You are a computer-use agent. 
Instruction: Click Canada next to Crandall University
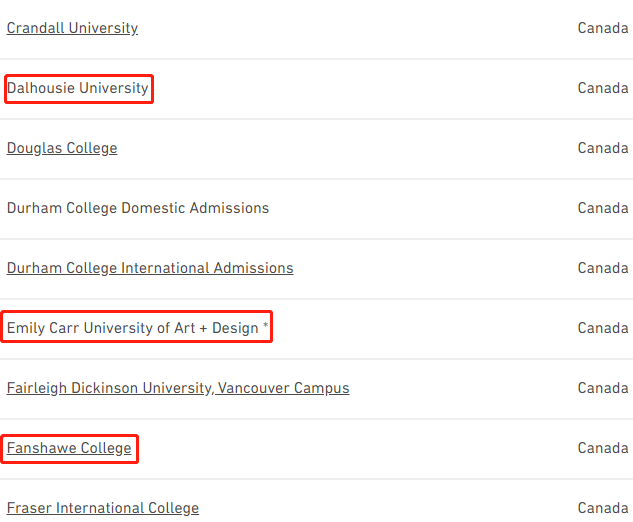point(603,28)
